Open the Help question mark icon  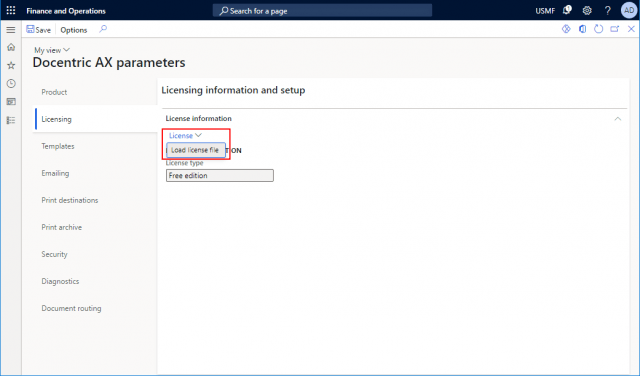pos(607,11)
